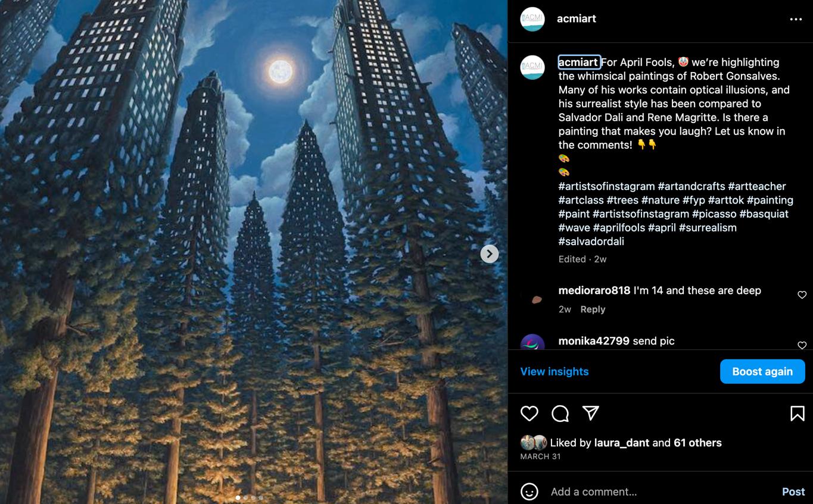Screen dimensions: 813x504
Task: Like medioraro818's comment
Action: coord(802,295)
